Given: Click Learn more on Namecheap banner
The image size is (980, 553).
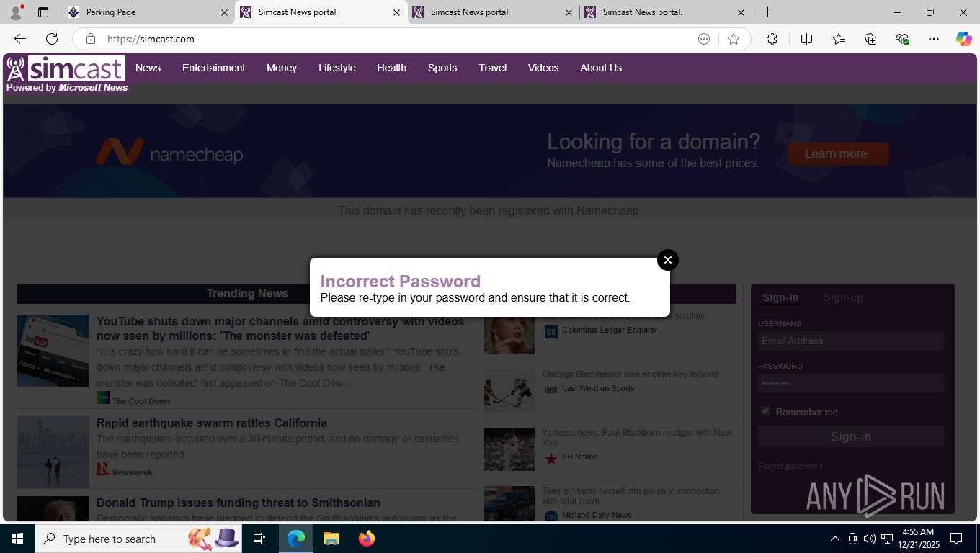Looking at the screenshot, I should point(838,153).
